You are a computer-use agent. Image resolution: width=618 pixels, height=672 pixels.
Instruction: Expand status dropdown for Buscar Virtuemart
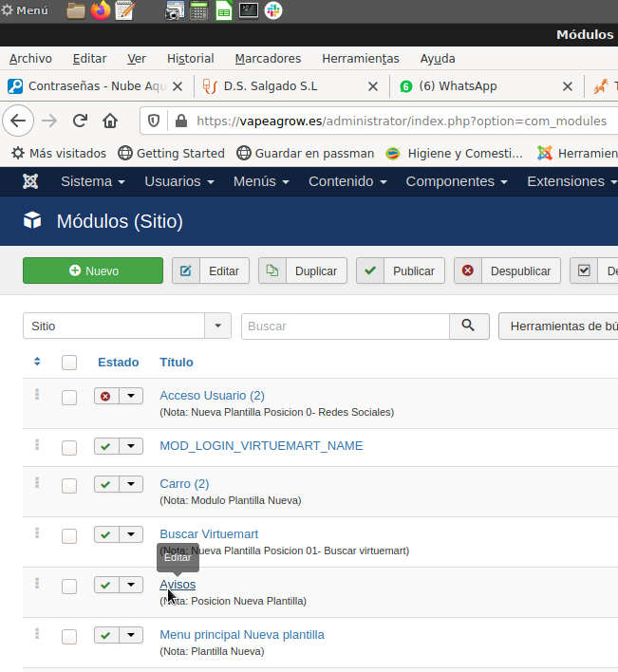pyautogui.click(x=131, y=535)
